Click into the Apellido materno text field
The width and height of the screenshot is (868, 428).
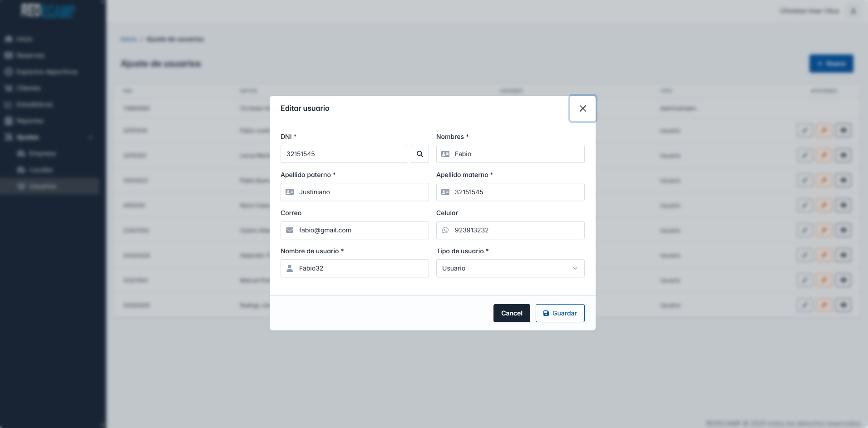coord(518,192)
